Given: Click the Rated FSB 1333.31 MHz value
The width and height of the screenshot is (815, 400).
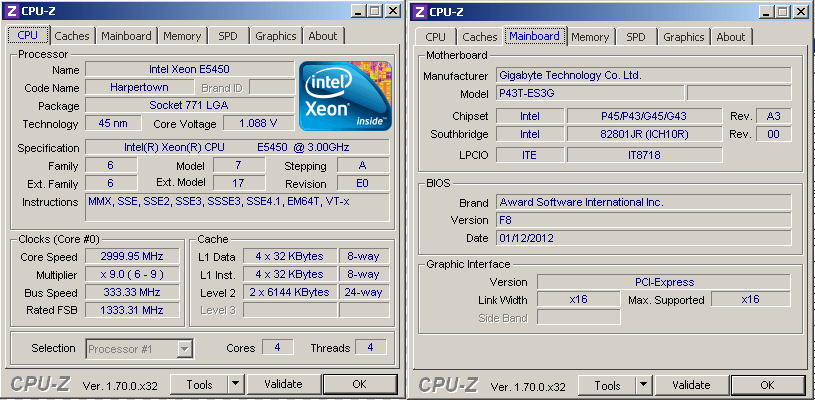Looking at the screenshot, I should point(132,310).
